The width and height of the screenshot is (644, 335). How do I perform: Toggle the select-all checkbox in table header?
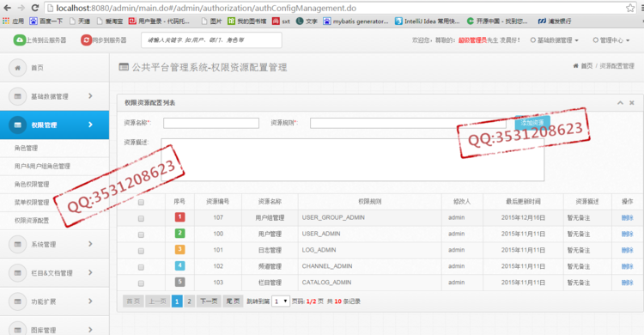[x=141, y=202]
